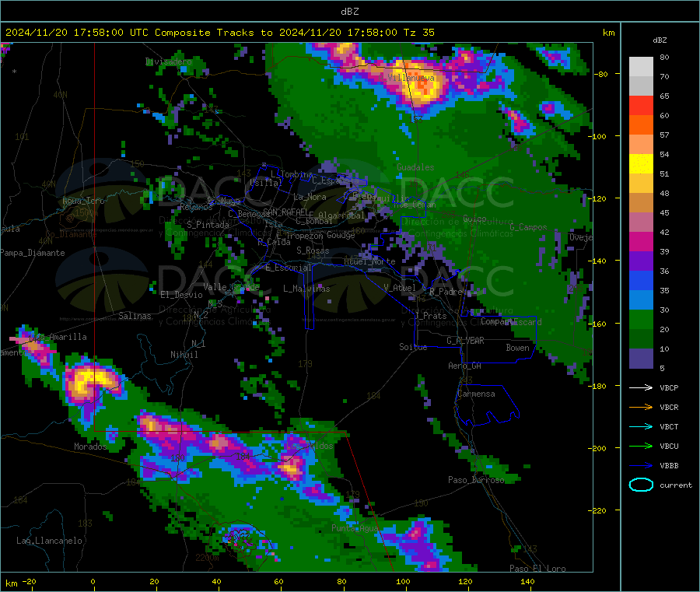This screenshot has height=592, width=700.
Task: Click the 'Atuel_Norte' map label
Action: click(369, 261)
